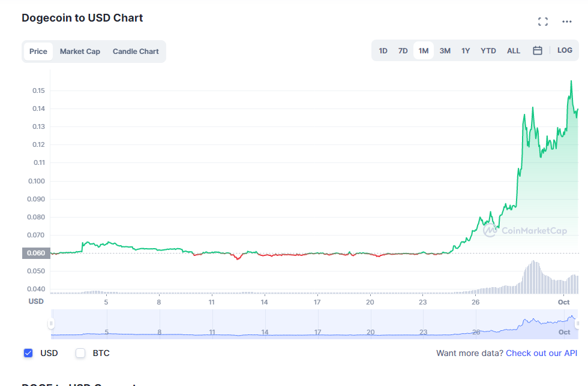Screen dimensions: 588x386
Task: Open the three-dot more options menu
Action: (566, 22)
